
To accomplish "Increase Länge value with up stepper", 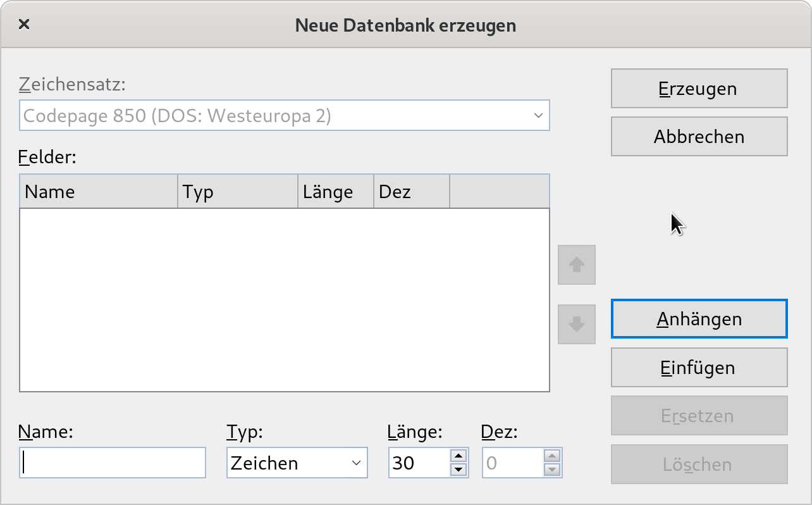I will [459, 456].
